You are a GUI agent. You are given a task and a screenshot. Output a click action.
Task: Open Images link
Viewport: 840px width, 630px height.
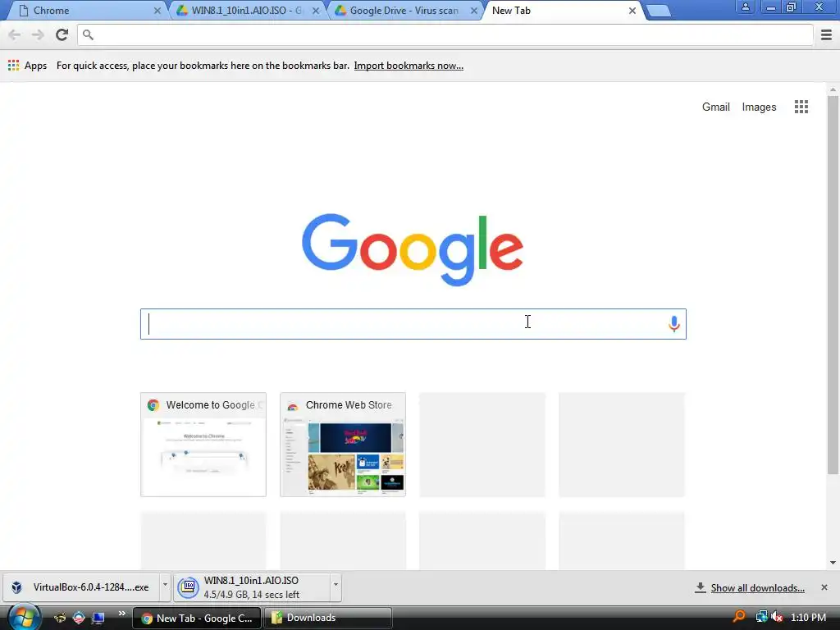pos(759,107)
